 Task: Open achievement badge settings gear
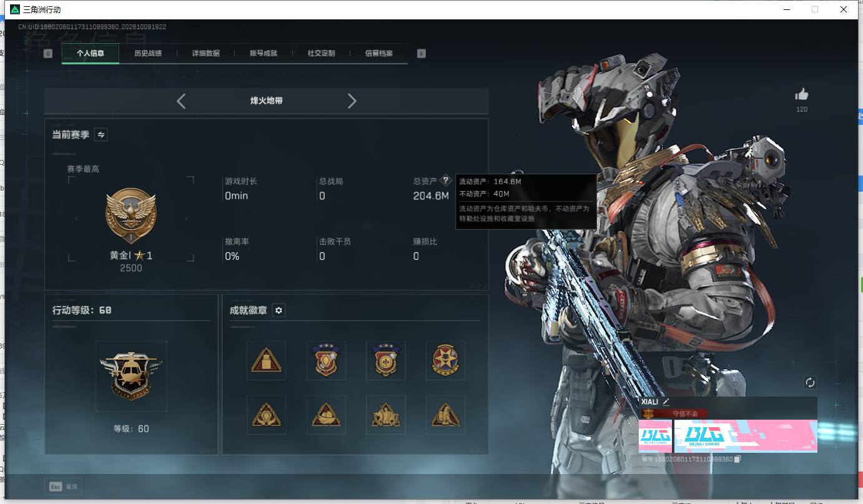tap(279, 310)
